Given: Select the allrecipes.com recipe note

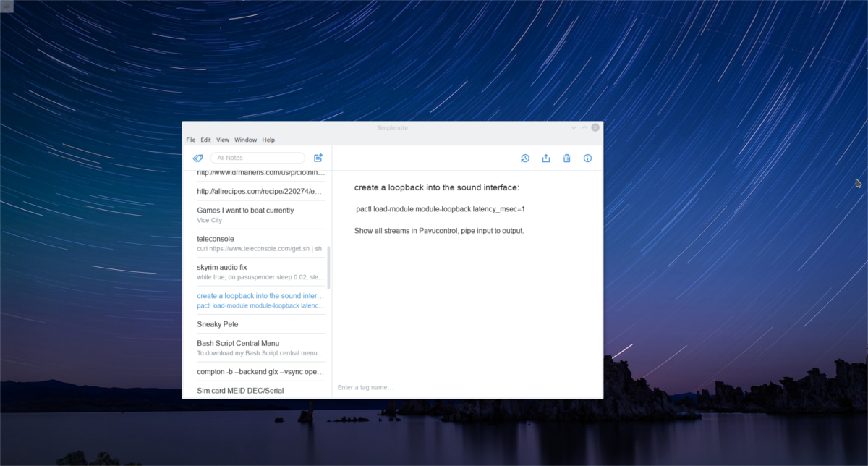Looking at the screenshot, I should point(261,191).
